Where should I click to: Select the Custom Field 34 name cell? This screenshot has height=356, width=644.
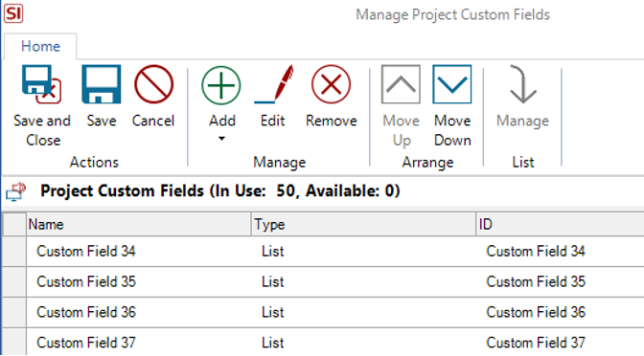[139, 252]
